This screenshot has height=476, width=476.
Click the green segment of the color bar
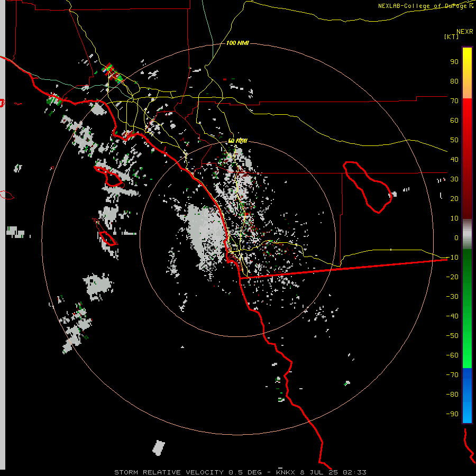(x=467, y=309)
